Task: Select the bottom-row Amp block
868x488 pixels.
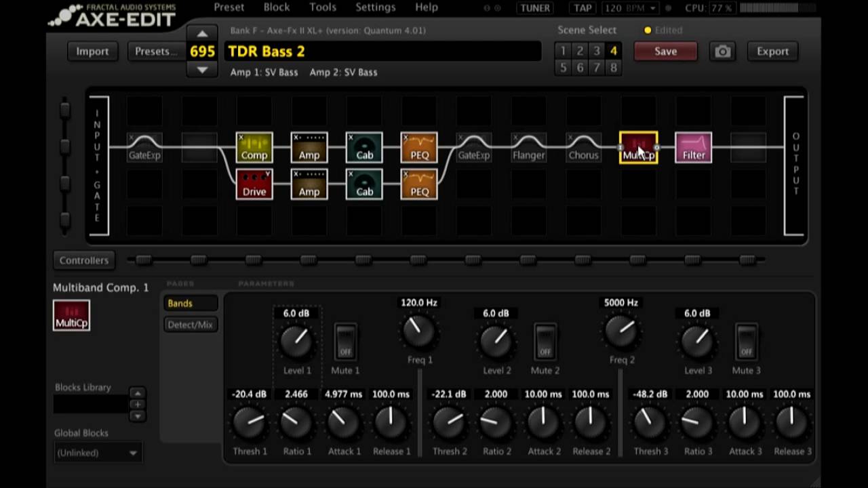Action: point(309,184)
